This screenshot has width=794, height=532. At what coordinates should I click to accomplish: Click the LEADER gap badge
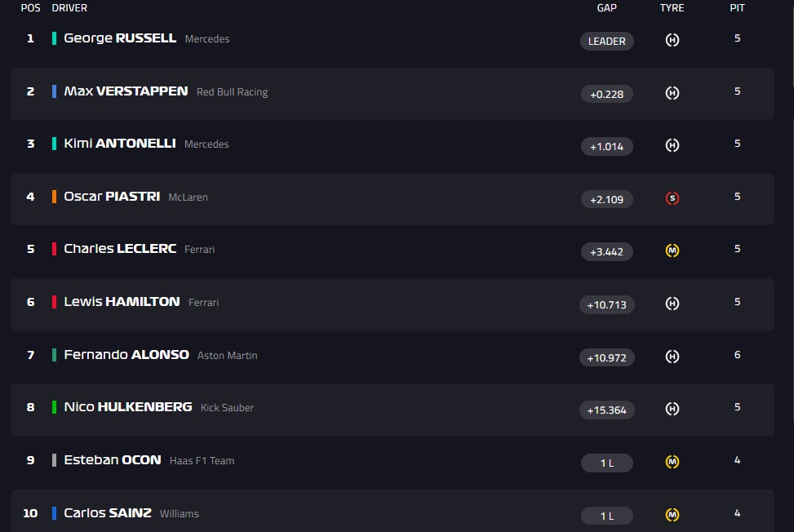[606, 41]
